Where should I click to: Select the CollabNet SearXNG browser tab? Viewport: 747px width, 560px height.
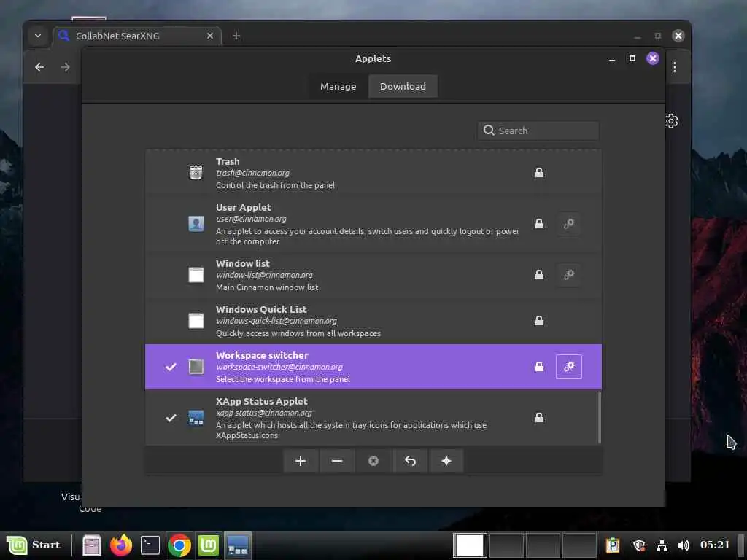136,36
